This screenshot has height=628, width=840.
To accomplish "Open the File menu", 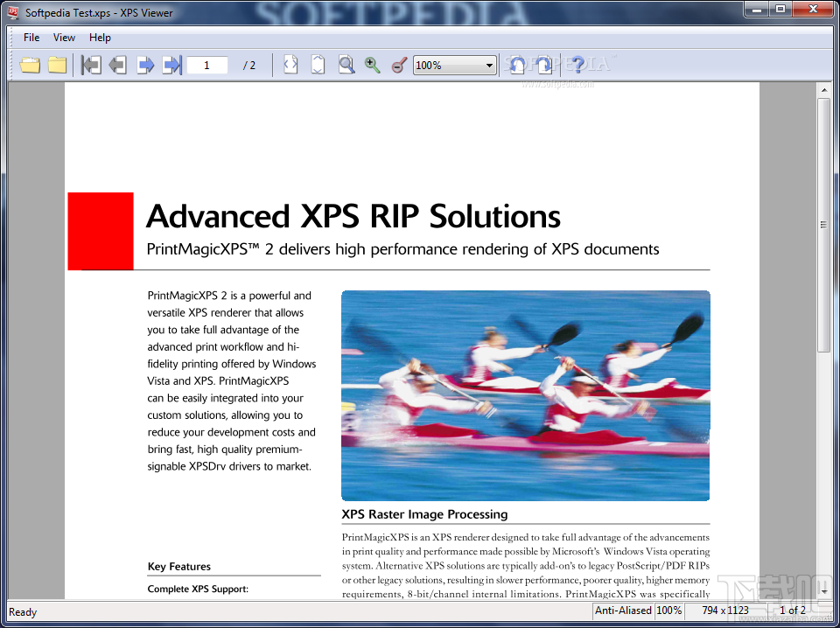I will tap(31, 38).
